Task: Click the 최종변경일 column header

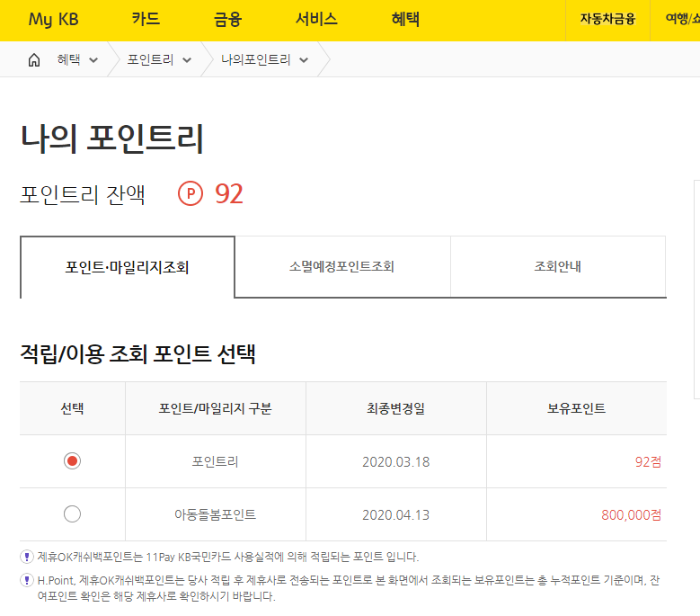Action: (x=396, y=408)
